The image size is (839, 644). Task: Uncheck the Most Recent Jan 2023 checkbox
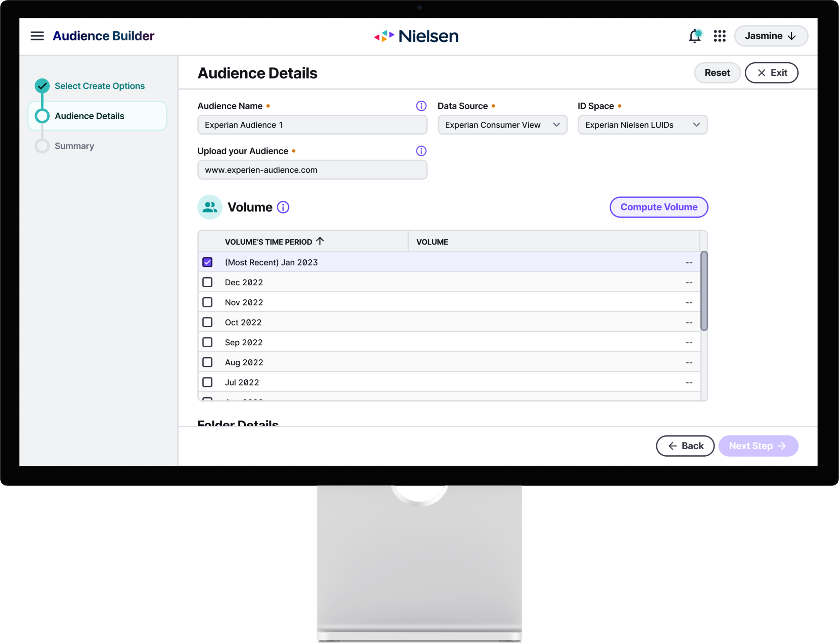point(207,262)
